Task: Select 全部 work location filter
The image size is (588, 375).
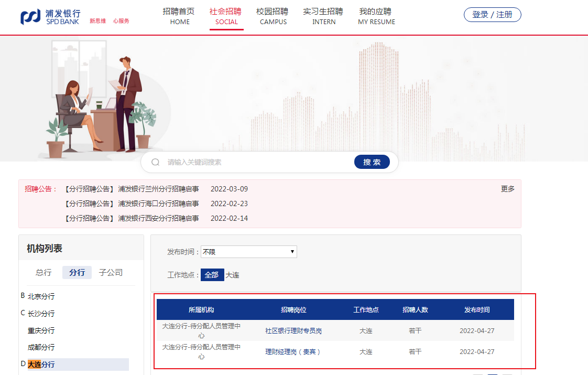Action: click(x=212, y=275)
